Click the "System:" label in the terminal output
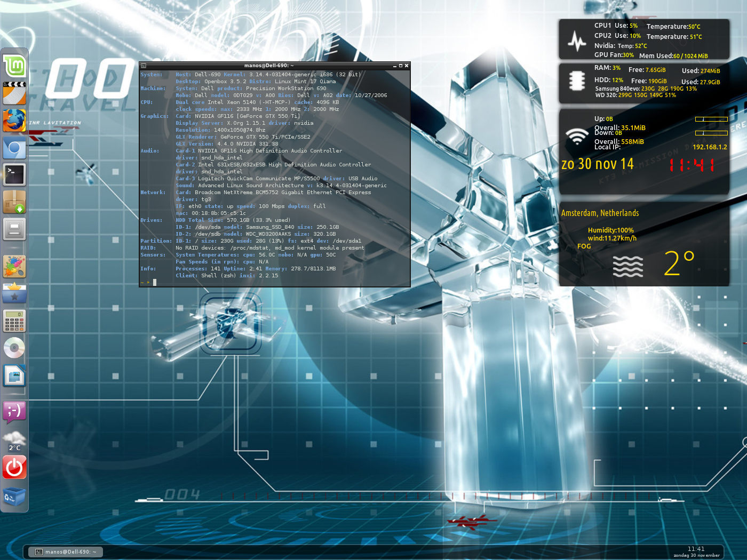 pyautogui.click(x=152, y=75)
